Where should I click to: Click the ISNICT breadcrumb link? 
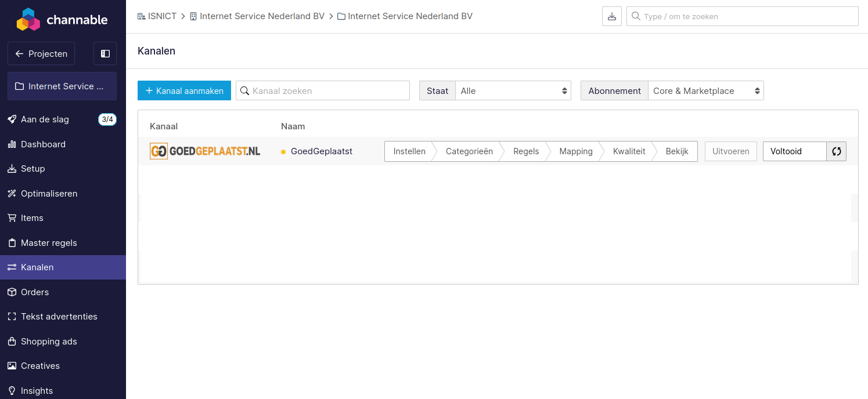[x=162, y=16]
